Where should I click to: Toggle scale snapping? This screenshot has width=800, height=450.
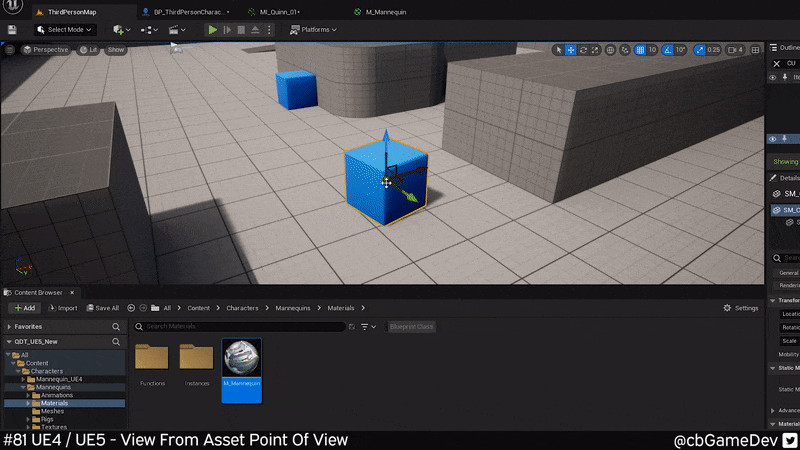[699, 49]
